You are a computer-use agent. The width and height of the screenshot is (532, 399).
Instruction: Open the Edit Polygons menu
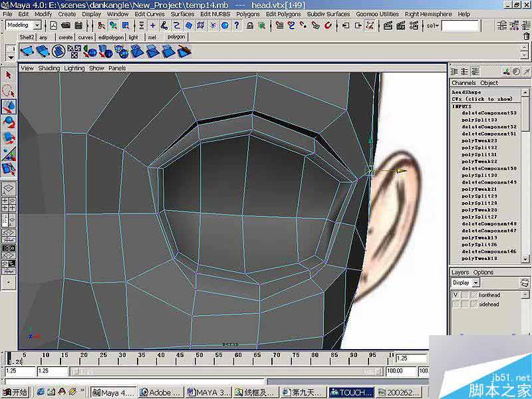click(283, 14)
